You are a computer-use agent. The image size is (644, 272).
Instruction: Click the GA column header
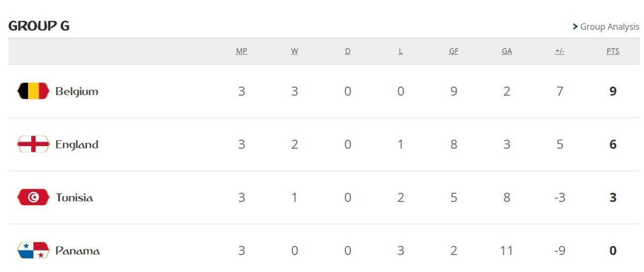pyautogui.click(x=507, y=51)
